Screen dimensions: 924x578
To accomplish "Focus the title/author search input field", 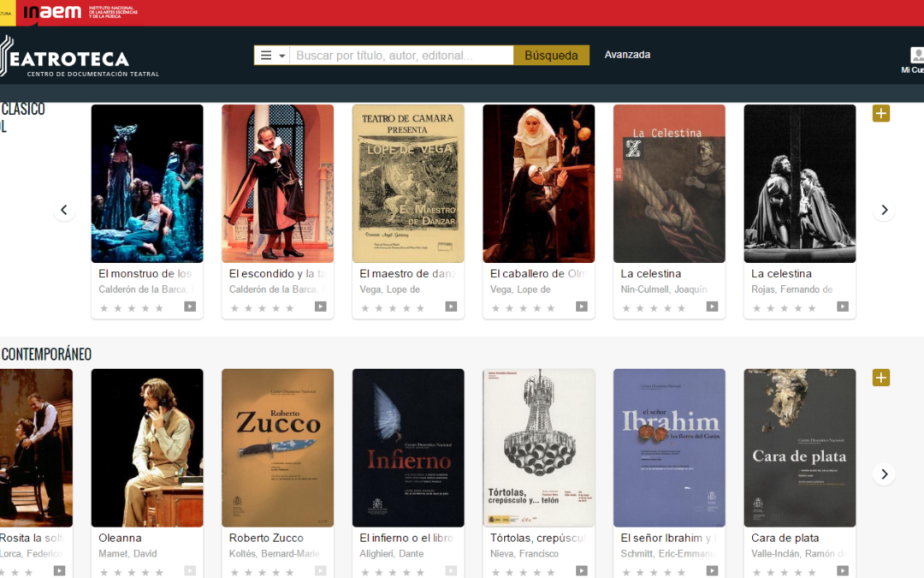I will (401, 56).
